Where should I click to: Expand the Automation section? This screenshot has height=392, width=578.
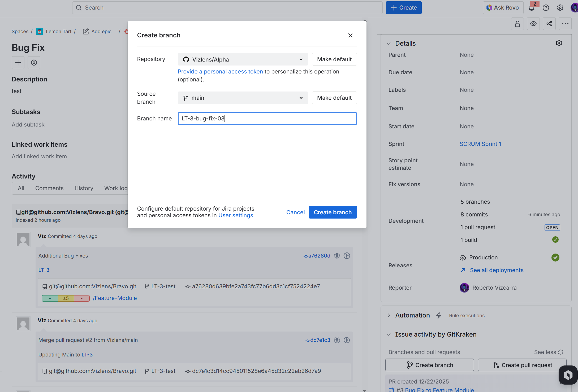tap(389, 315)
